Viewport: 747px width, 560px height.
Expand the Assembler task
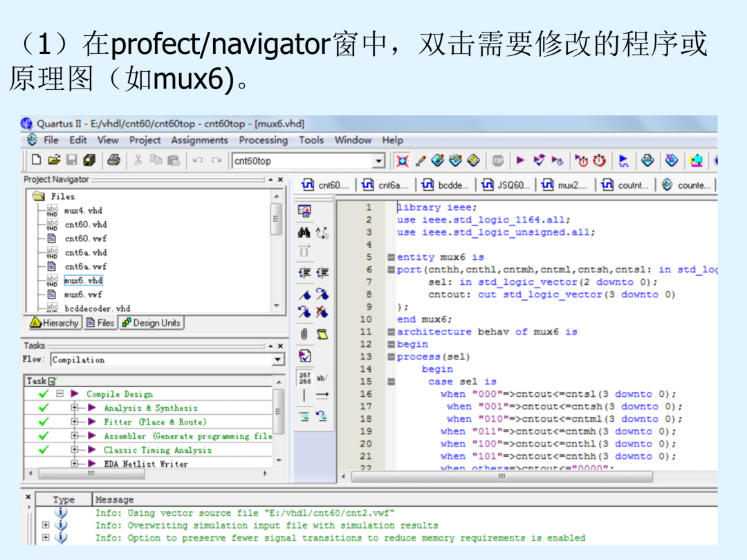click(74, 436)
